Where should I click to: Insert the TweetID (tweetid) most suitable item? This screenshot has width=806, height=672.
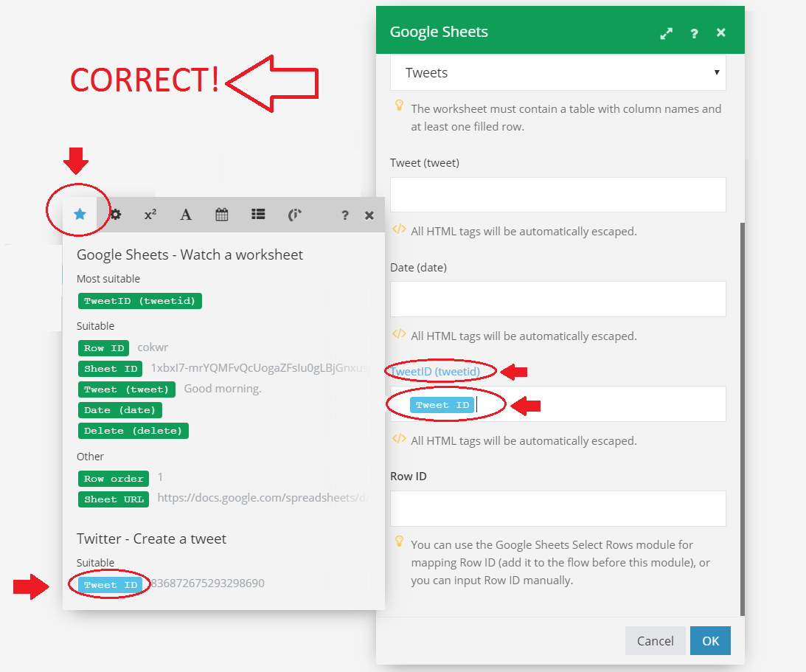pyautogui.click(x=140, y=301)
